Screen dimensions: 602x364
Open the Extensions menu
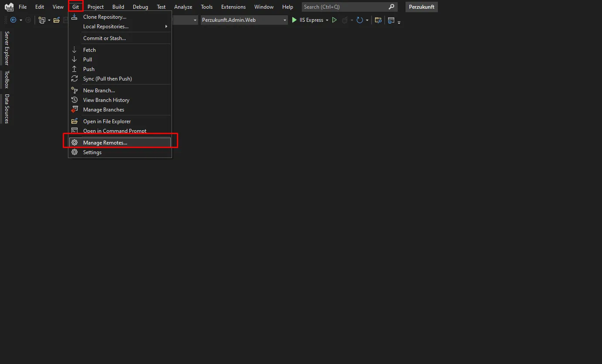click(233, 7)
